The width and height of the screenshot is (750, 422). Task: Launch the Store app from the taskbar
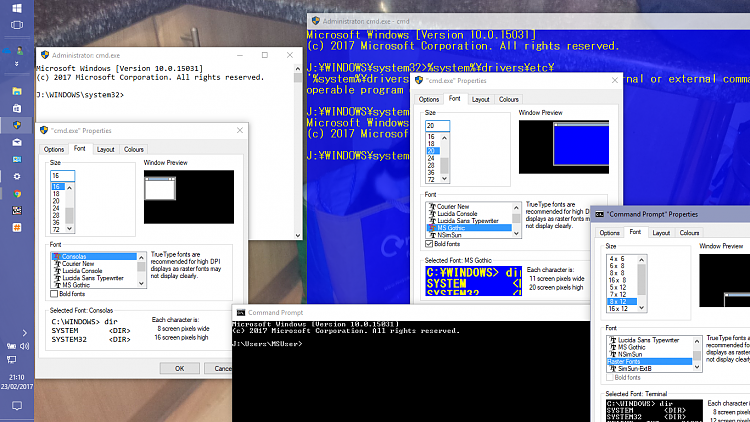point(17,108)
